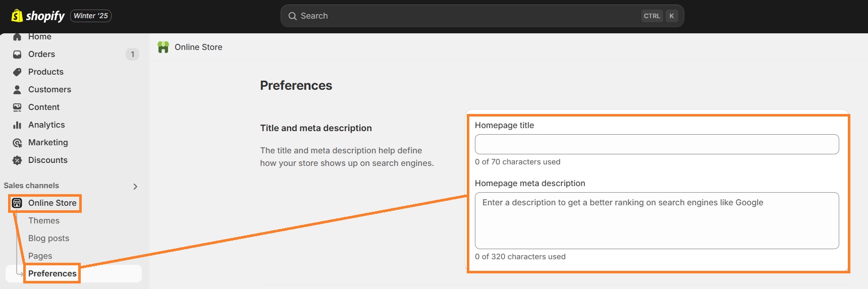The image size is (868, 289).
Task: Click the K shortcut key badge
Action: coord(672,16)
